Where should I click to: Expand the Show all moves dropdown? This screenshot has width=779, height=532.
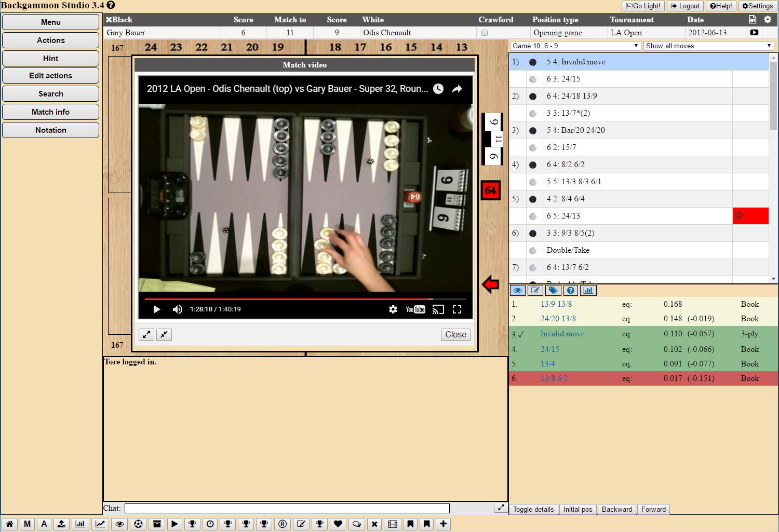tap(708, 46)
